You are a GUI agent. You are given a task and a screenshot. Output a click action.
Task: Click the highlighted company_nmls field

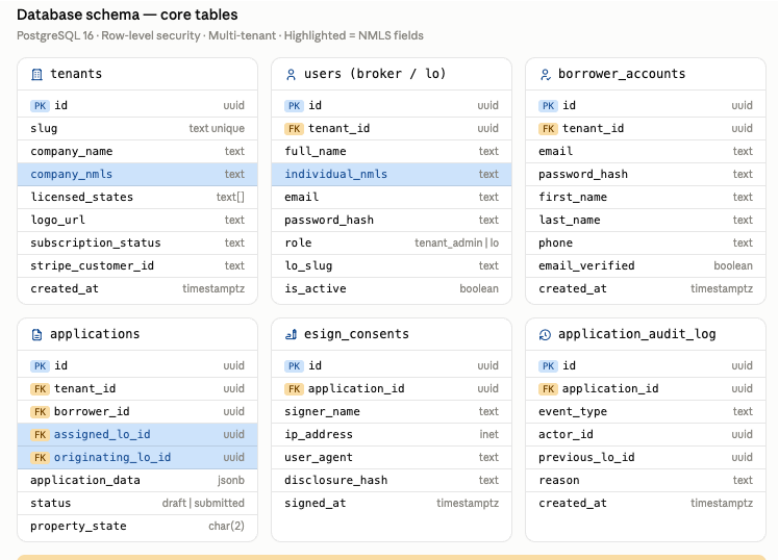138,174
